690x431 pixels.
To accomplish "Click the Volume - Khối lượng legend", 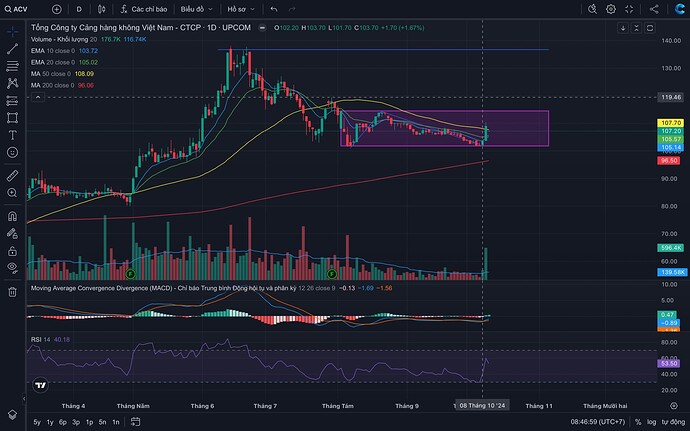I will click(88, 40).
